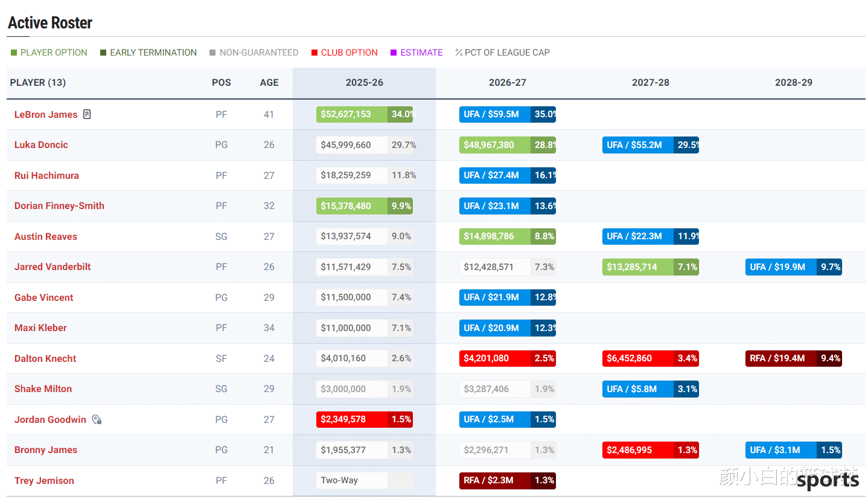Click the $13,285,714 player option cell
Viewport: 868px width, 499px height.
pos(651,267)
